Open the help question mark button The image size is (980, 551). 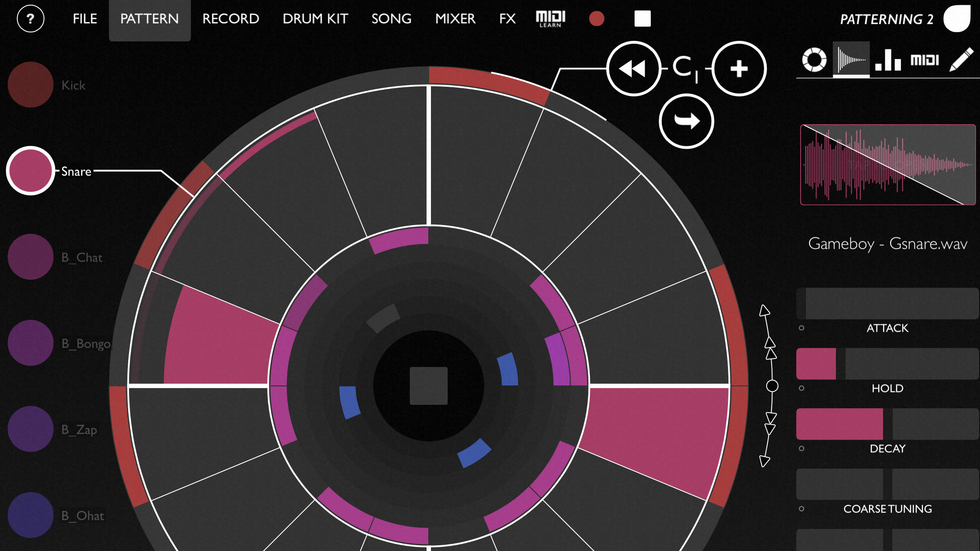click(30, 18)
